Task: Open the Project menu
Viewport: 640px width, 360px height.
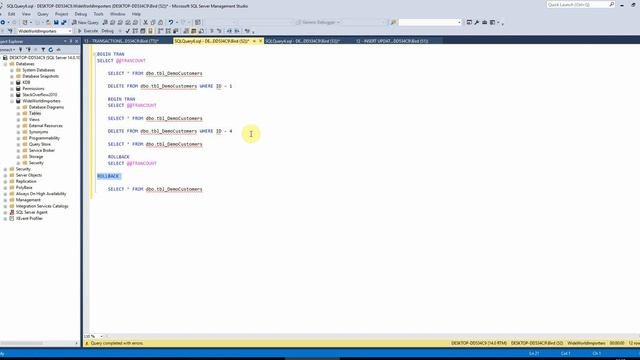Action: click(61, 14)
